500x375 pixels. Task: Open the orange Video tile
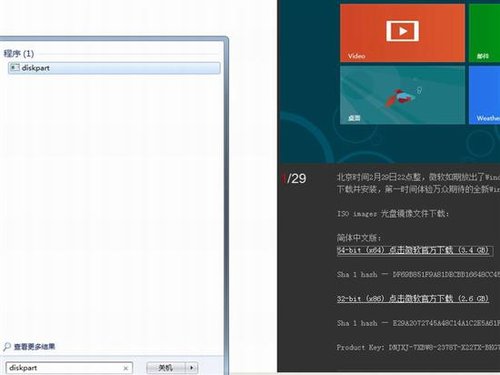tap(402, 33)
